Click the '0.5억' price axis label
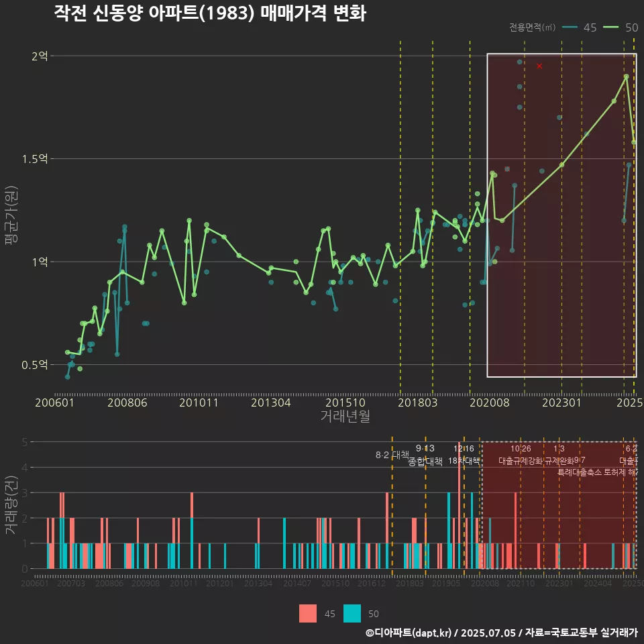 [35, 365]
